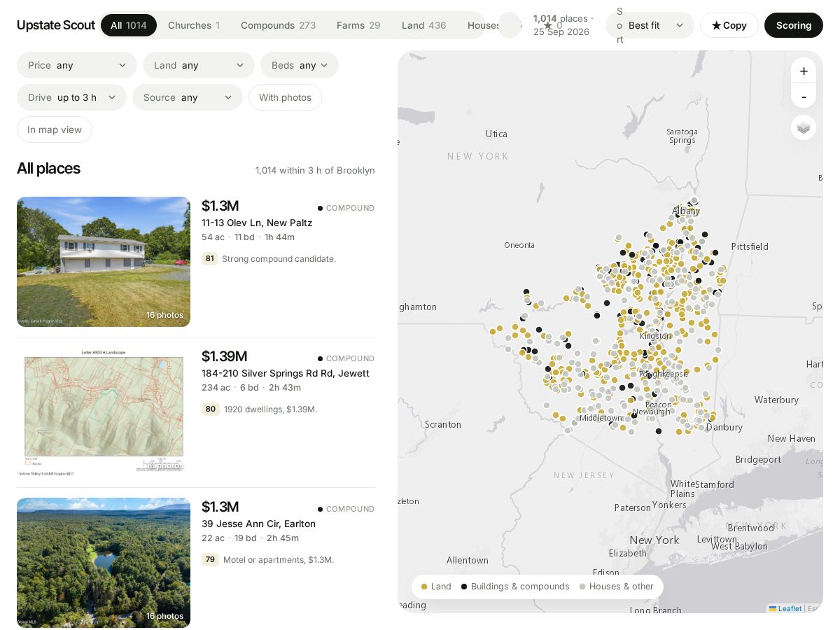Viewport: 840px width, 630px height.
Task: Click the $1.39M price
Action: pos(224,356)
